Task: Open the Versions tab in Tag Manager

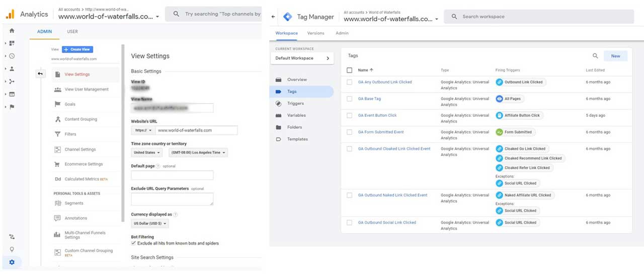Action: 316,33
